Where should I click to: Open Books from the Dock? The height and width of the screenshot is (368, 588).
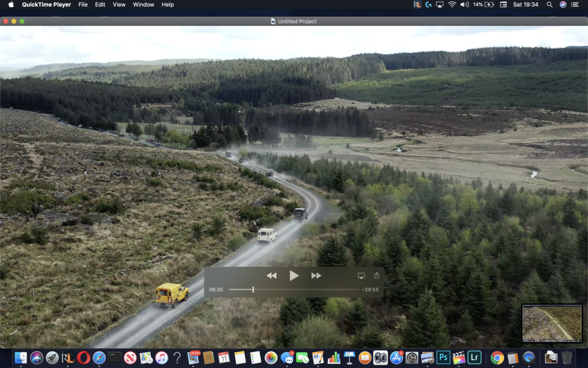point(365,357)
